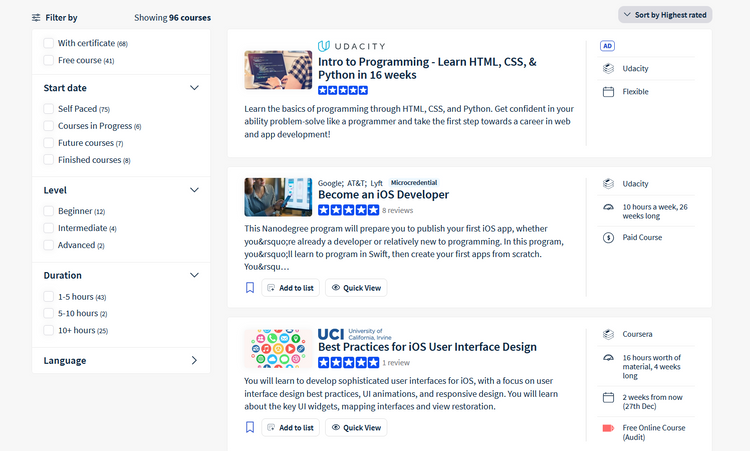Image resolution: width=750 pixels, height=451 pixels.
Task: Click the UCI university logo
Action: click(354, 333)
